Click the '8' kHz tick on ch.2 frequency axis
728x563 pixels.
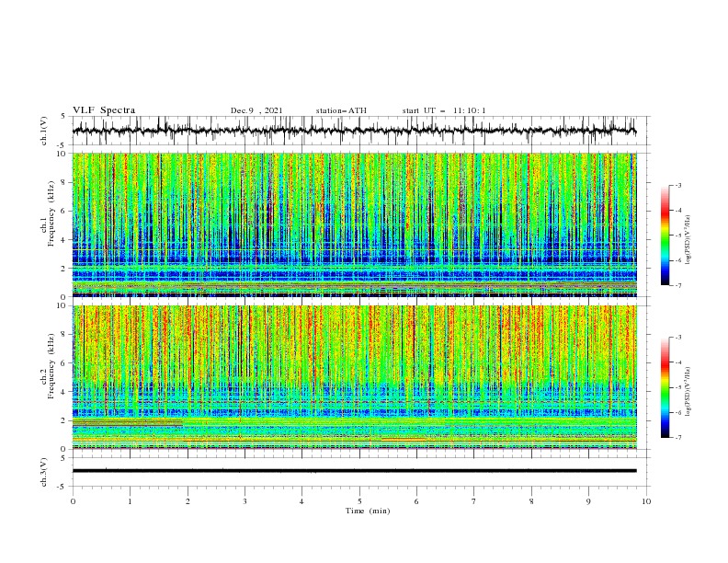coord(64,335)
